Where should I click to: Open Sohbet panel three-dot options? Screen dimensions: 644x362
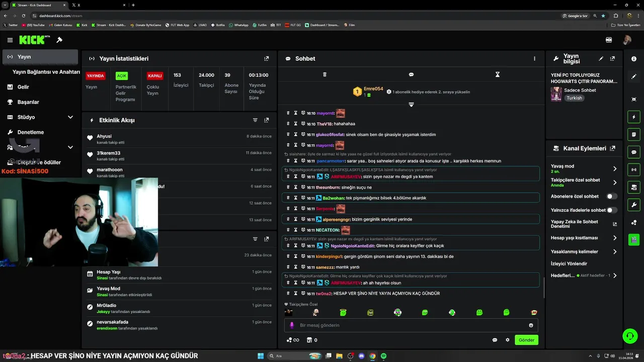coord(534,59)
